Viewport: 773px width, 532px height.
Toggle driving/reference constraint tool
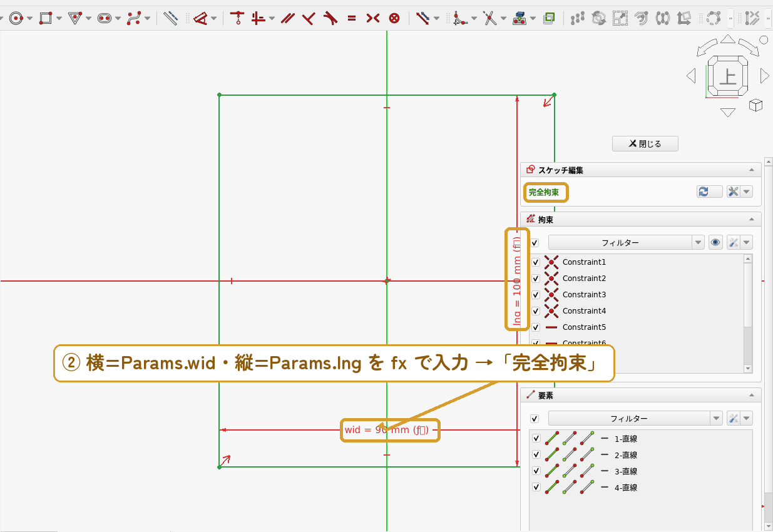422,18
